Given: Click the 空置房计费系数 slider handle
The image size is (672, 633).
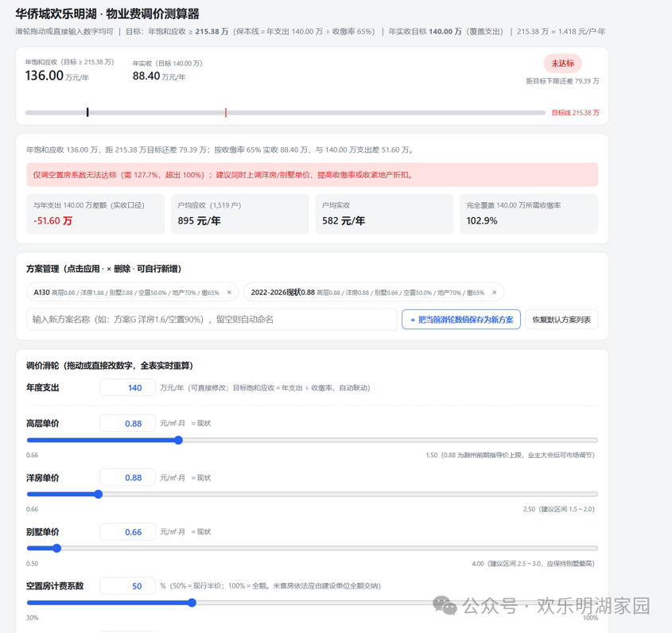Looking at the screenshot, I should click(x=192, y=603).
